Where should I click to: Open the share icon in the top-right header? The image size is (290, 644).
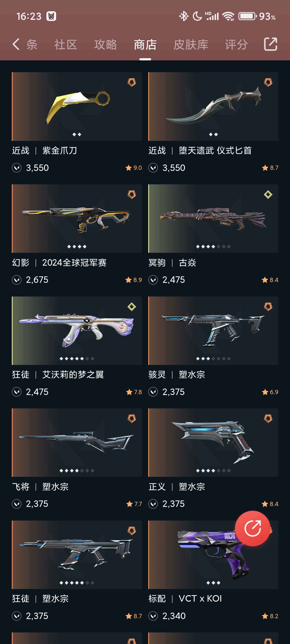click(x=270, y=44)
